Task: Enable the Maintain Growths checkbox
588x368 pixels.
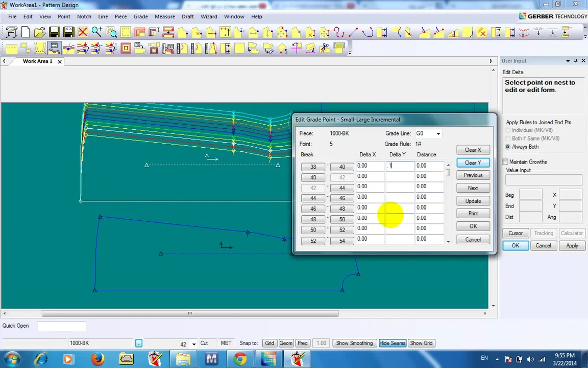Action: pos(505,162)
